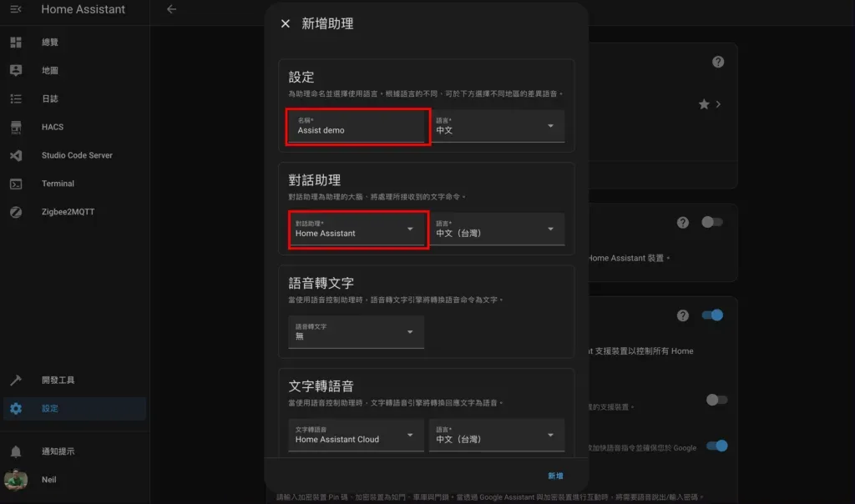Open the Terminal icon in sidebar
The height and width of the screenshot is (504, 855).
coord(17,184)
